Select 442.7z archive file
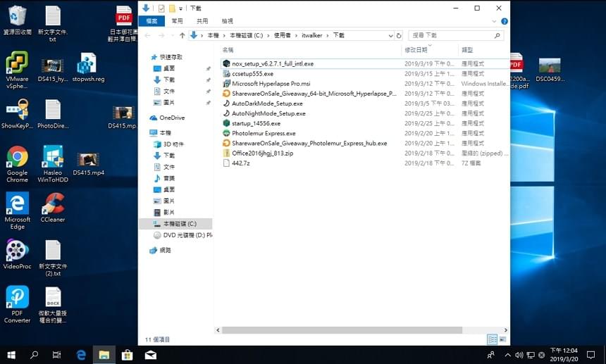Screen dimensions: 606x364 (240, 163)
